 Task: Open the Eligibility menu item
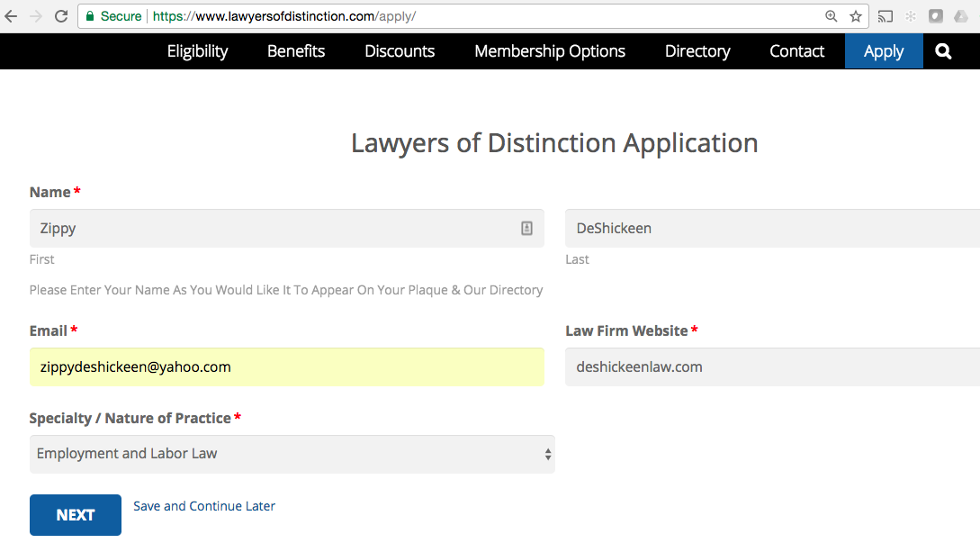pyautogui.click(x=197, y=51)
